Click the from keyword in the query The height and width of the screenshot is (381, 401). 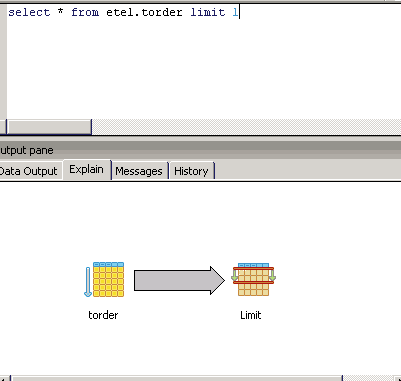click(x=85, y=12)
